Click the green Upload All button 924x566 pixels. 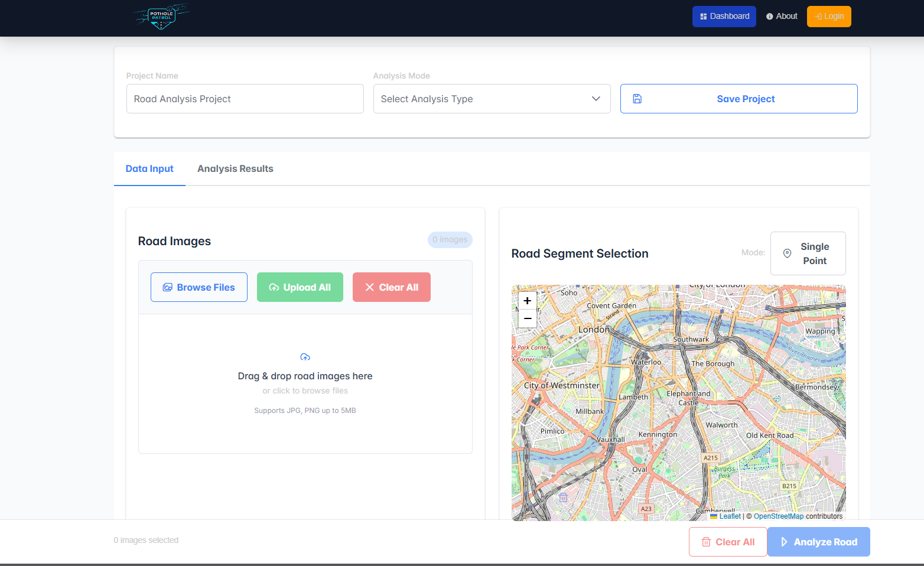(300, 287)
